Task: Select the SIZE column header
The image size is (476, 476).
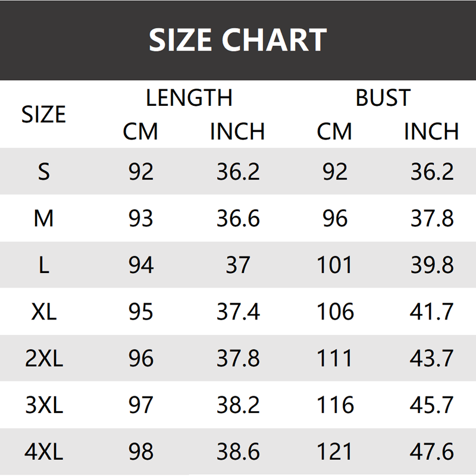Action: [x=43, y=114]
